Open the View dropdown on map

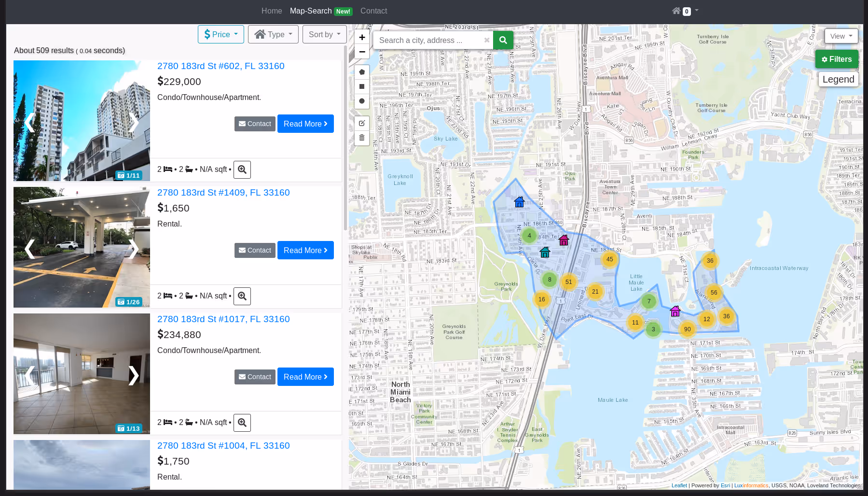click(x=841, y=36)
